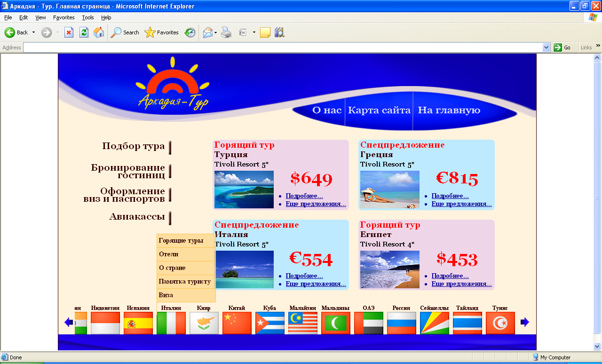Click the Print icon in the toolbar

tap(227, 32)
